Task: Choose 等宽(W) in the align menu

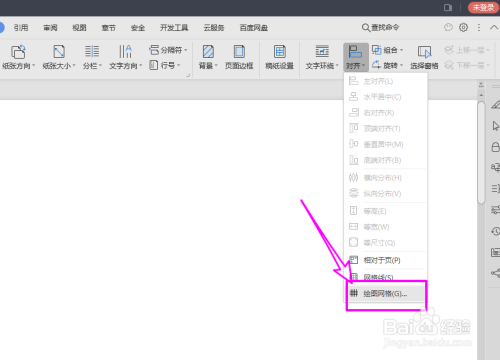Action: 385,227
